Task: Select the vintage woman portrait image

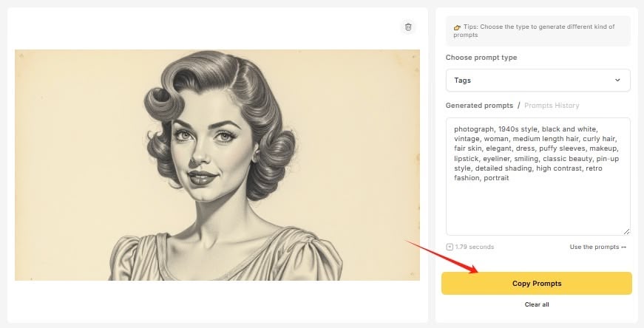Action: (x=217, y=165)
